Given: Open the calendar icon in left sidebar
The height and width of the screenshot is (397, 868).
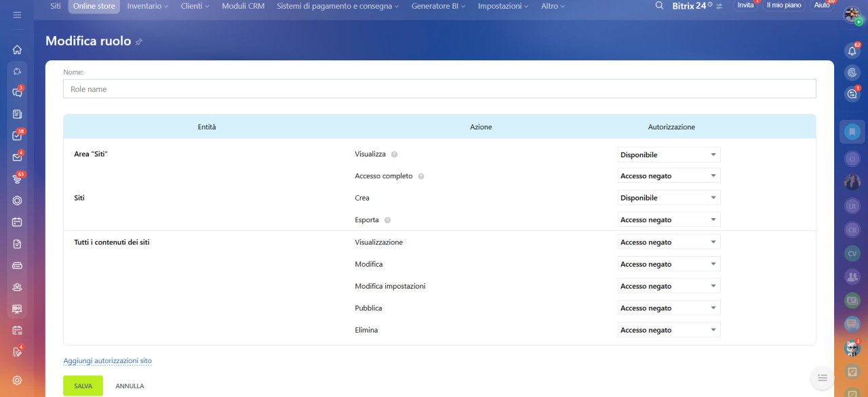Looking at the screenshot, I should click(17, 222).
